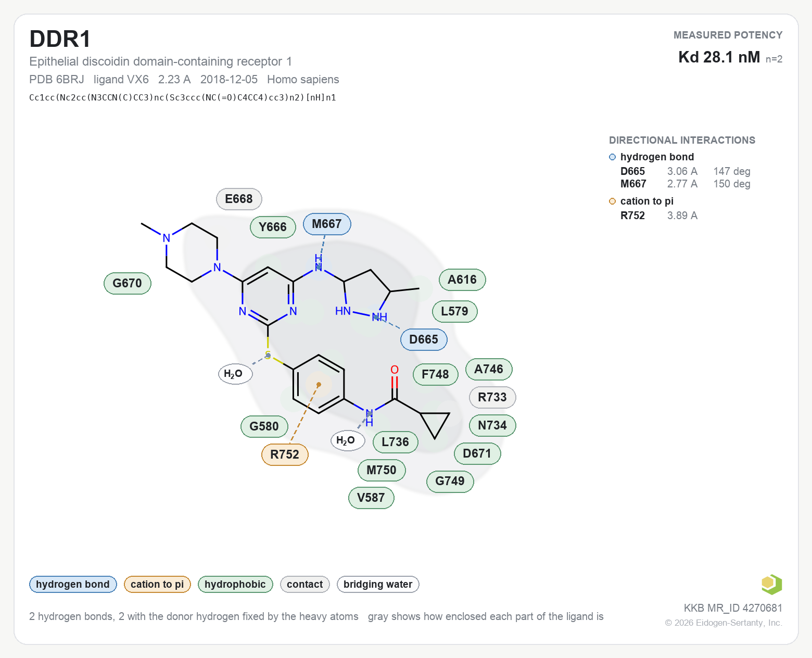The image size is (812, 658).
Task: Click the KKB MR_ID 4270681 text
Action: click(733, 608)
